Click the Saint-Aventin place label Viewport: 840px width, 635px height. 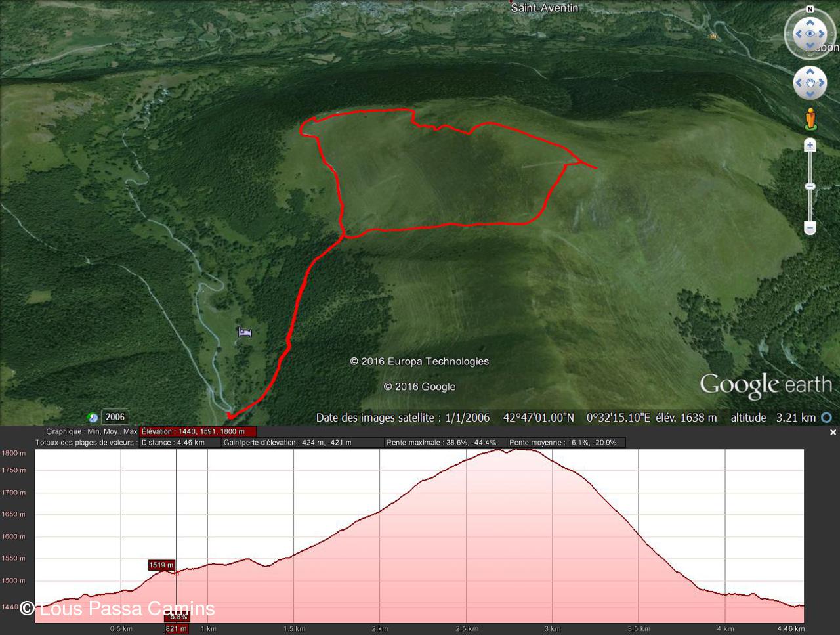pos(545,8)
